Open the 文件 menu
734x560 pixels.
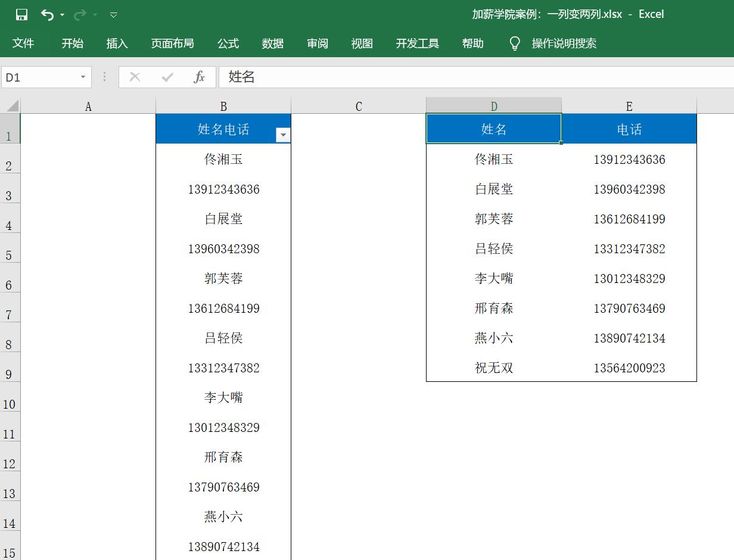[x=24, y=43]
